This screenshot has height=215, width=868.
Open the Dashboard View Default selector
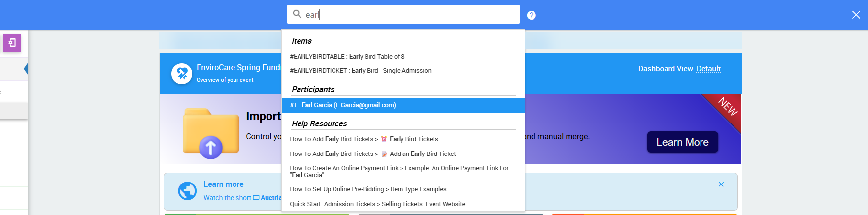pos(708,69)
